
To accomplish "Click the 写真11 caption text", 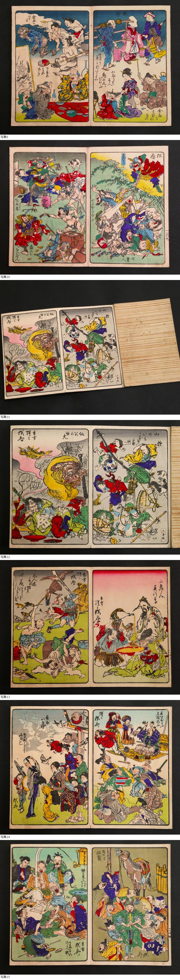I will click(x=5, y=417).
